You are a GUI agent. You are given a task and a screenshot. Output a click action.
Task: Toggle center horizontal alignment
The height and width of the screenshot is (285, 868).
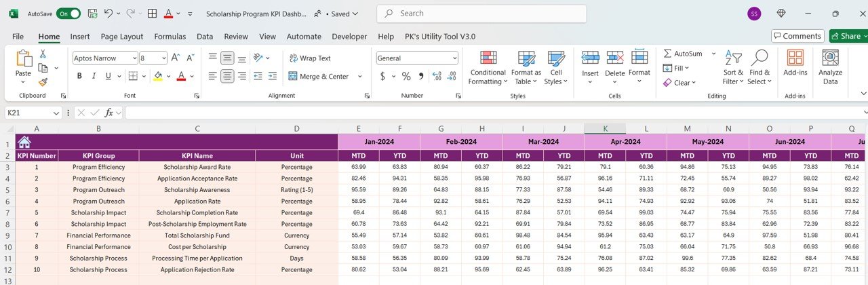click(228, 76)
